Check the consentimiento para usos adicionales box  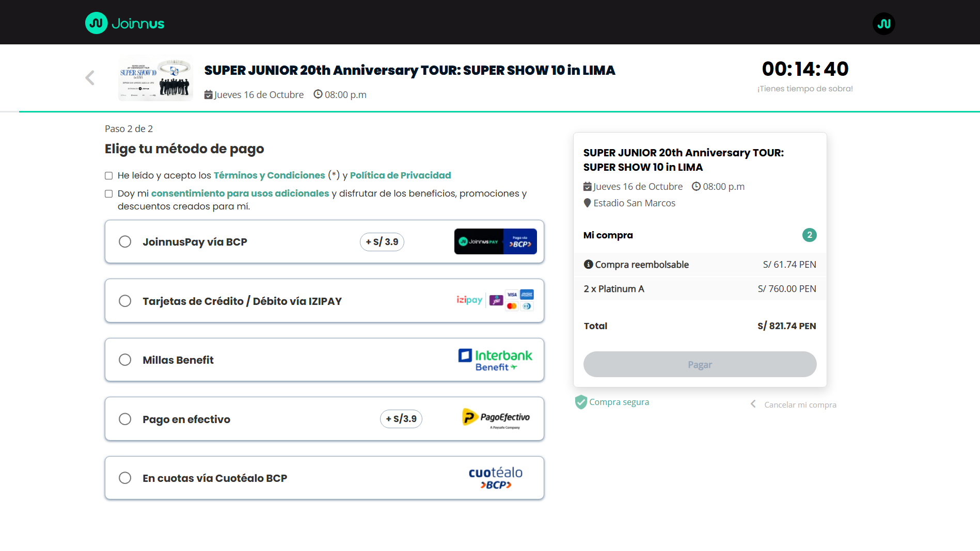(109, 194)
